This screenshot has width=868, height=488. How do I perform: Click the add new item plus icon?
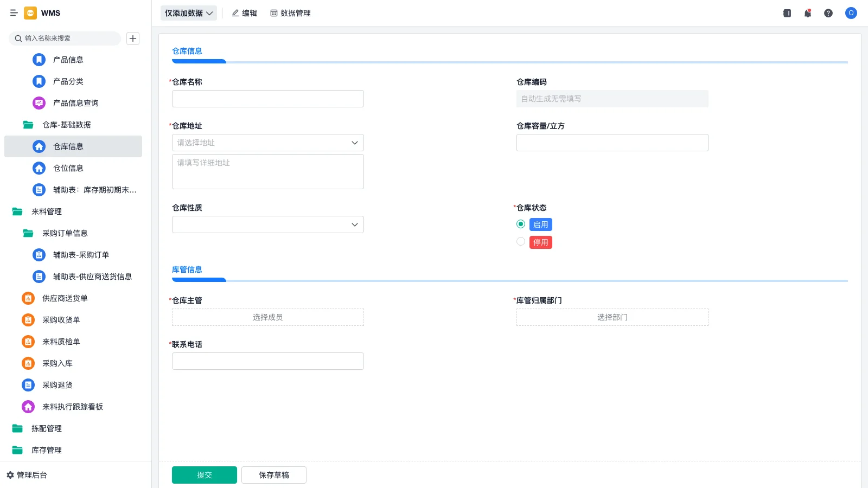[x=133, y=38]
